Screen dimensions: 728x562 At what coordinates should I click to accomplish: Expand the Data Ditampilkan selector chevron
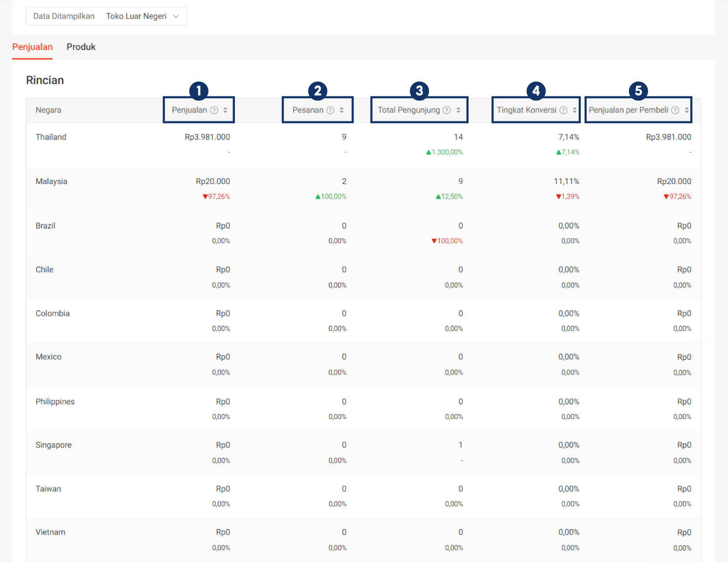pyautogui.click(x=176, y=16)
